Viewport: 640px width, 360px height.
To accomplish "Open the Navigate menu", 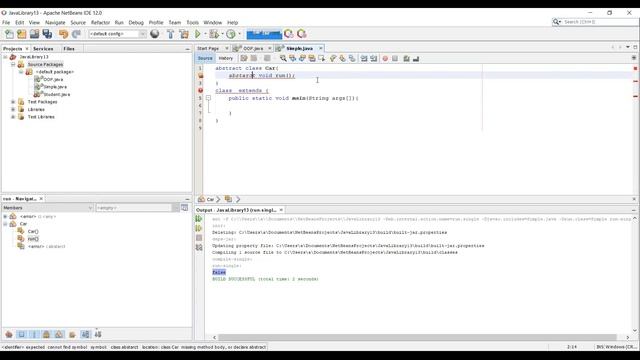I will [55, 22].
